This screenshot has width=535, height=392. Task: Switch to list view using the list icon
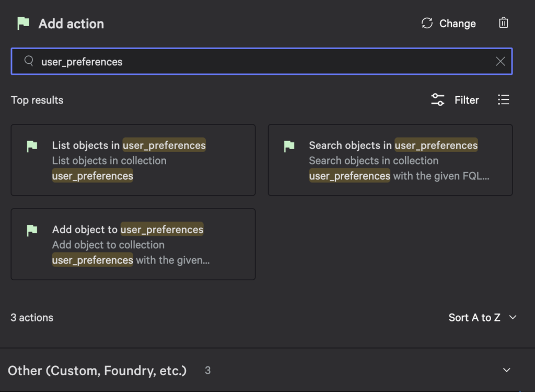pyautogui.click(x=503, y=99)
